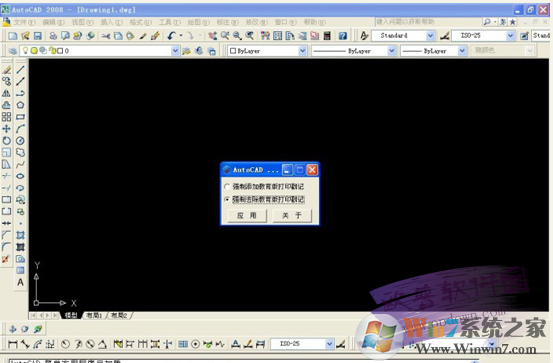
Task: Select the Erase modify tool
Action: point(6,69)
